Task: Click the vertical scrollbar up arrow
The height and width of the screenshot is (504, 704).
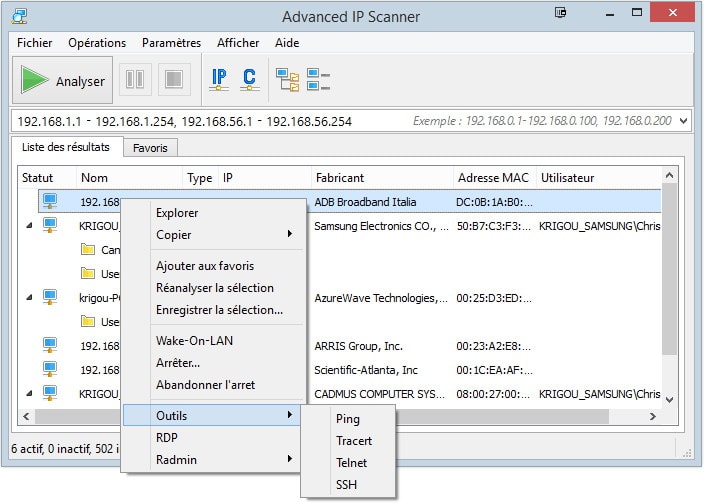Action: point(669,175)
